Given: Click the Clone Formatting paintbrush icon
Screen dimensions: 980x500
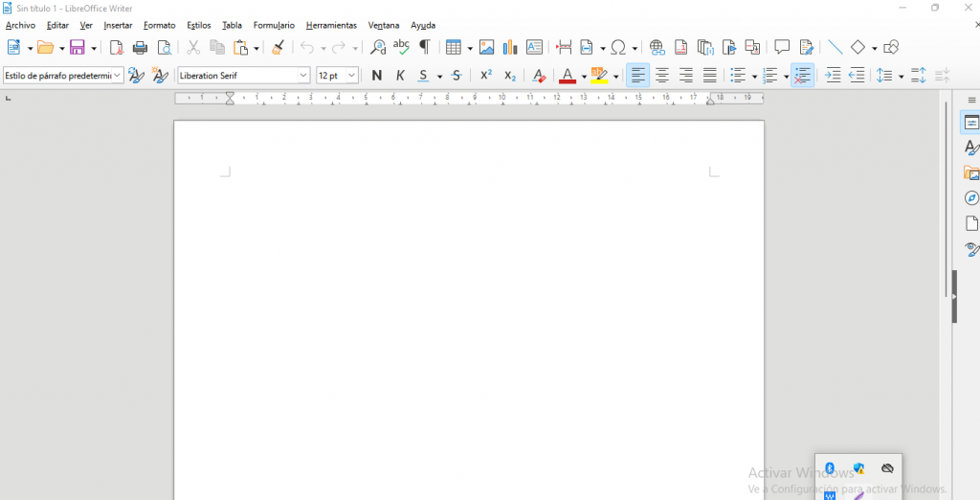Looking at the screenshot, I should pos(278,47).
